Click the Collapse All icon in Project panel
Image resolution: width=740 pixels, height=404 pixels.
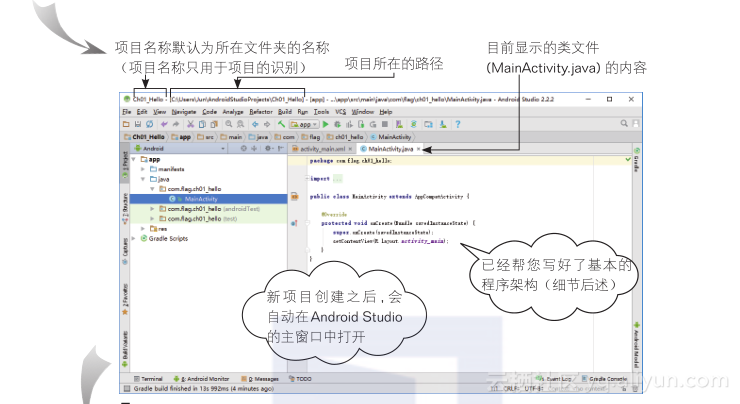(x=254, y=148)
